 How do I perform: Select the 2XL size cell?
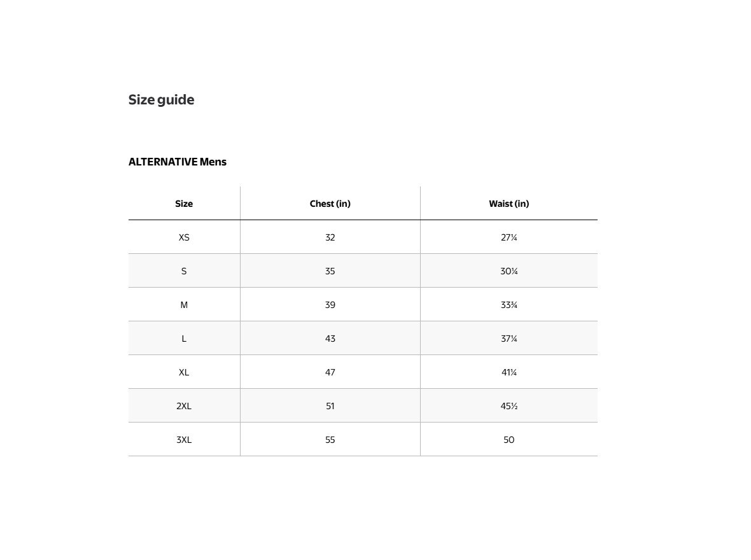click(x=184, y=406)
